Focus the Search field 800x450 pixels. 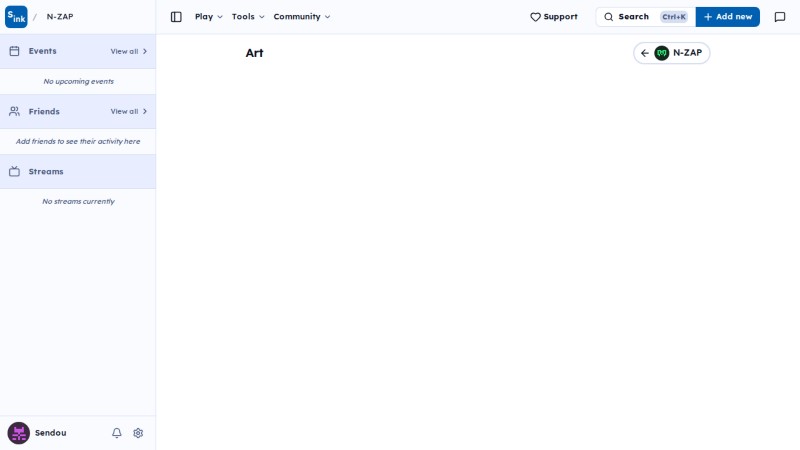pyautogui.click(x=645, y=17)
